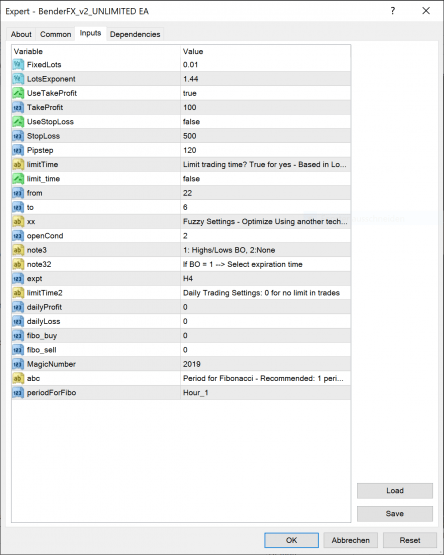
Task: Click the fibo_buy integer icon
Action: tap(18, 336)
